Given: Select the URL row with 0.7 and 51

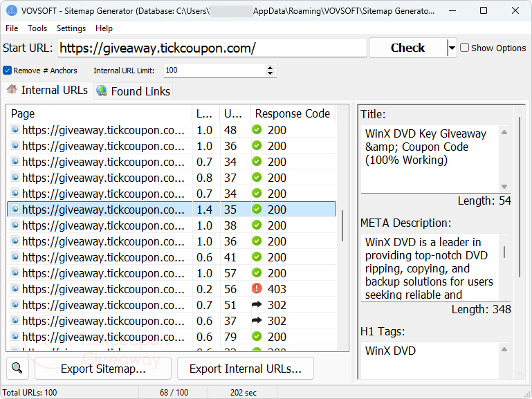Looking at the screenshot, I should coord(172,305).
